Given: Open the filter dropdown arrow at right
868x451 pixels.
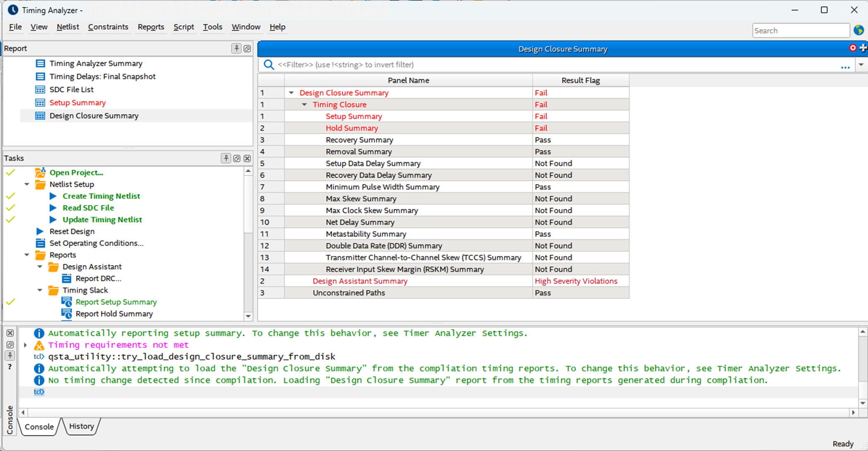Looking at the screenshot, I should (x=861, y=65).
